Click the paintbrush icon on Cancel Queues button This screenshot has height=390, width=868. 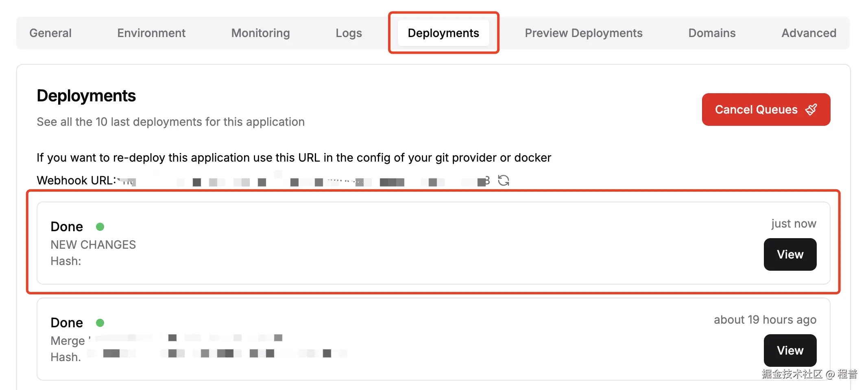811,109
